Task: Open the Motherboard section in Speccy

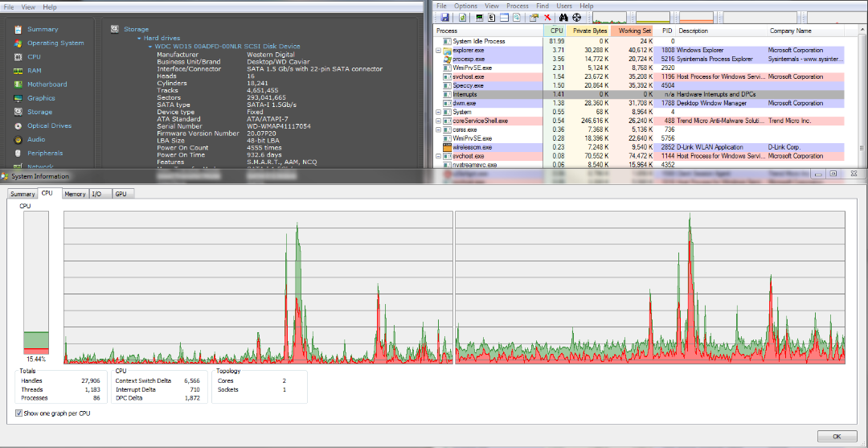Action: click(x=47, y=84)
